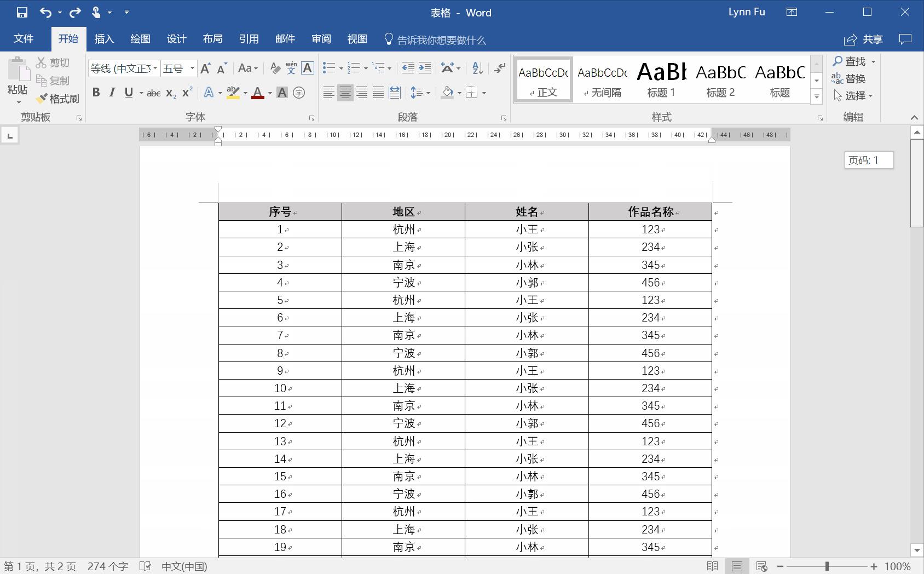
Task: Open the Format Painter (格式刷)
Action: point(58,99)
